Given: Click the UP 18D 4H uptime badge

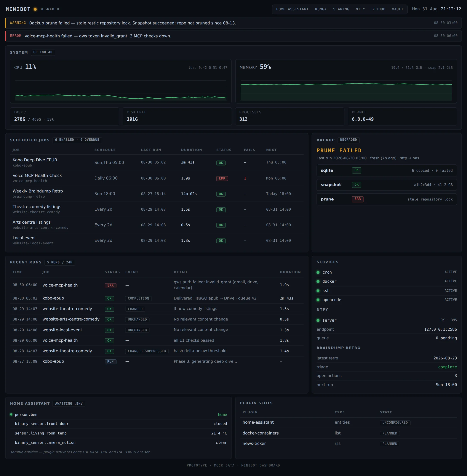Looking at the screenshot, I should click(x=43, y=52).
